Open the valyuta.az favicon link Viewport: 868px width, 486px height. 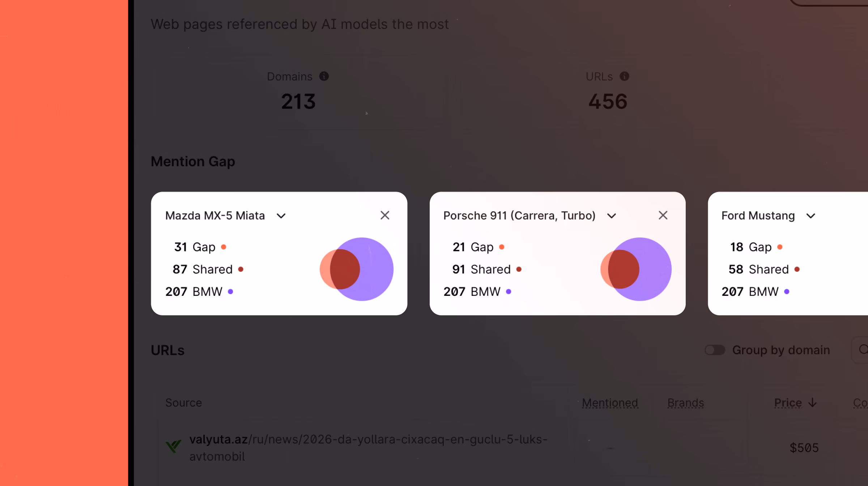click(173, 447)
